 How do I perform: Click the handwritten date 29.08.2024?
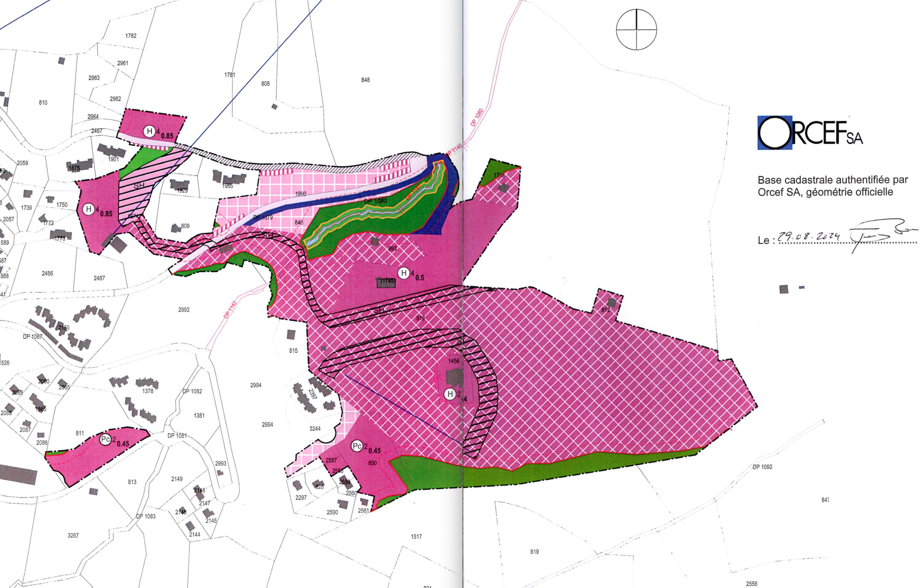pos(809,236)
